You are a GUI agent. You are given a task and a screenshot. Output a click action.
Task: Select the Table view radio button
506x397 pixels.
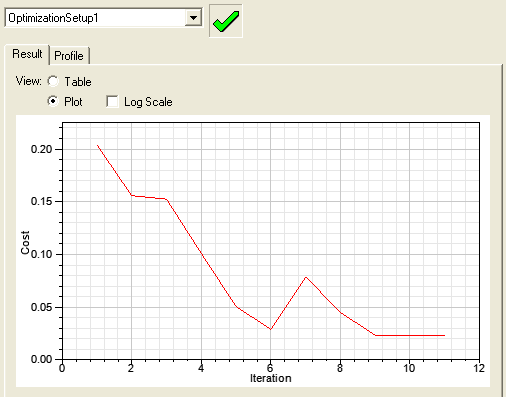click(x=53, y=81)
